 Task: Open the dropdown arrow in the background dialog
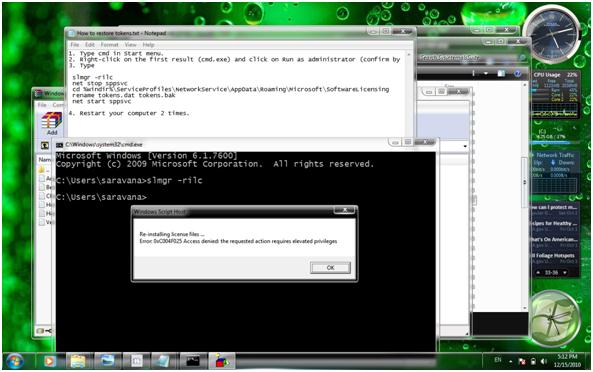[x=465, y=146]
